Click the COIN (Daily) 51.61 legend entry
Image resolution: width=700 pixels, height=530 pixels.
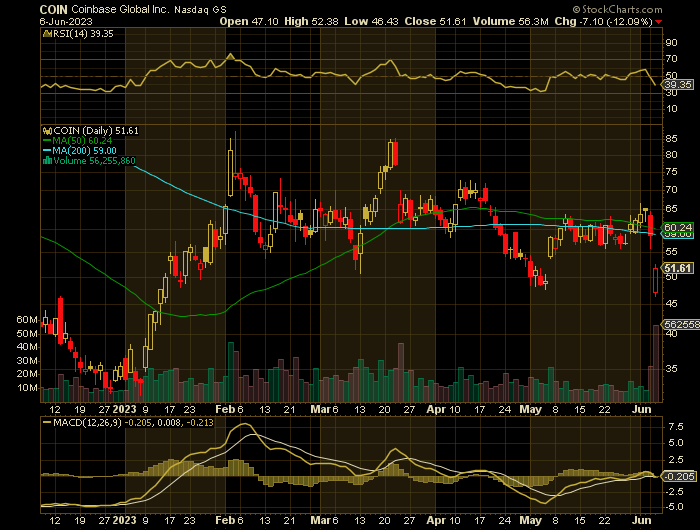tap(96, 131)
